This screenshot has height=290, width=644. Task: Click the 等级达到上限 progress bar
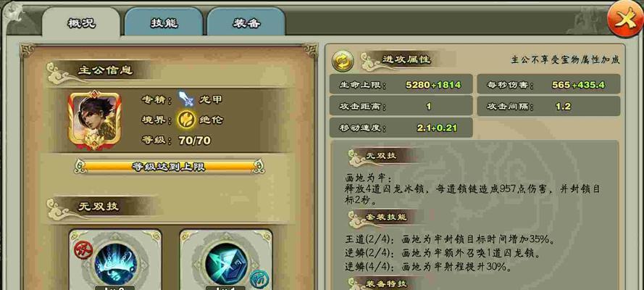[x=170, y=166]
